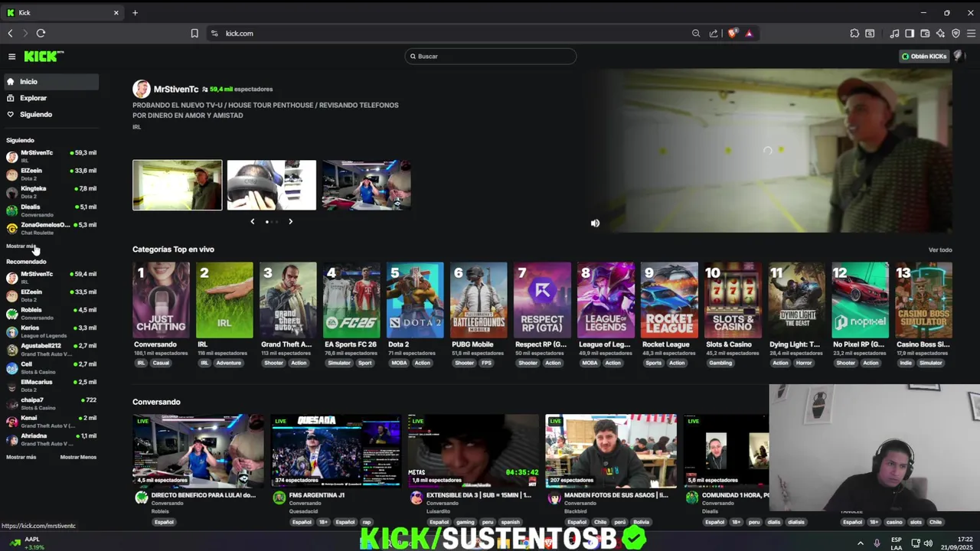Close the Kick browser tab
Image resolution: width=980 pixels, height=551 pixels.
[116, 12]
